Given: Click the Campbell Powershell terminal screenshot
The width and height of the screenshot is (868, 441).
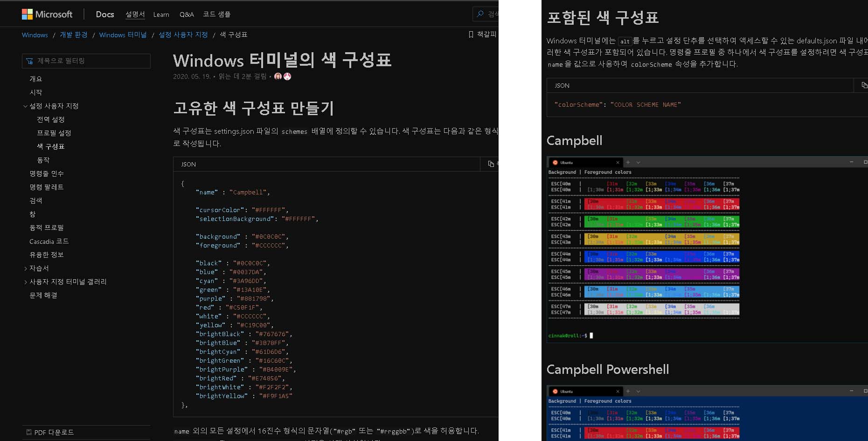Looking at the screenshot, I should [707, 413].
